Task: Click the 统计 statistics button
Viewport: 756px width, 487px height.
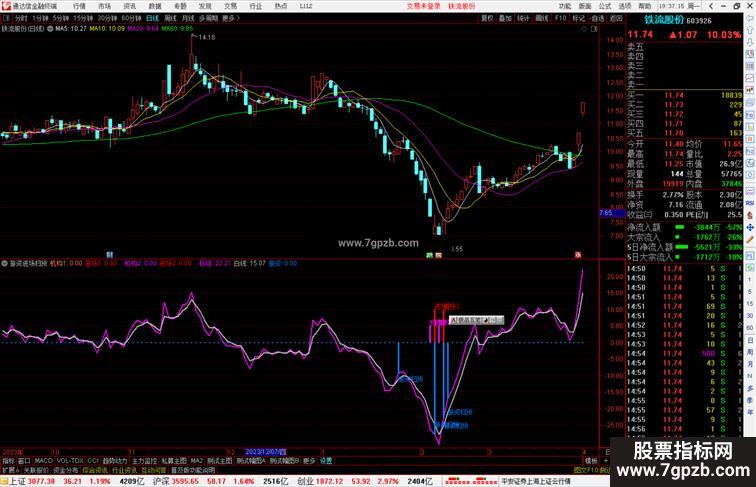Action: click(524, 18)
